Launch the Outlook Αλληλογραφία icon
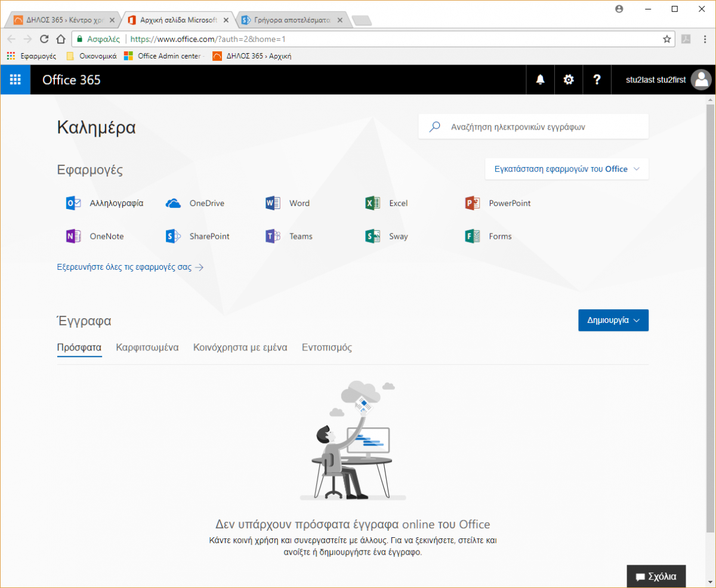This screenshot has height=588, width=716. click(x=73, y=203)
